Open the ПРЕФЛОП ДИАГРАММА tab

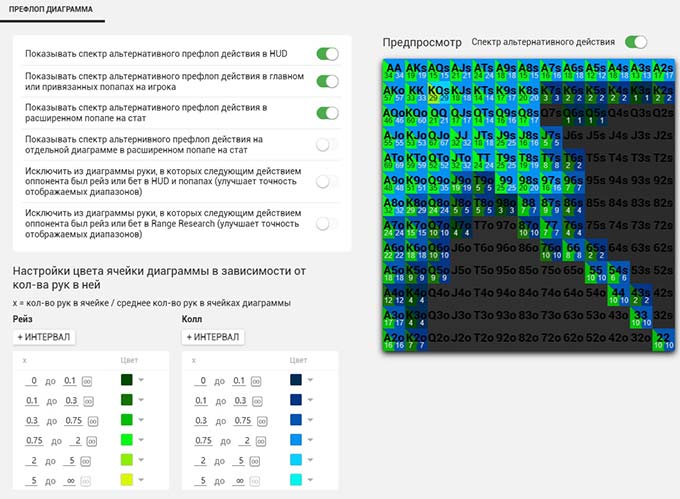coord(47,10)
